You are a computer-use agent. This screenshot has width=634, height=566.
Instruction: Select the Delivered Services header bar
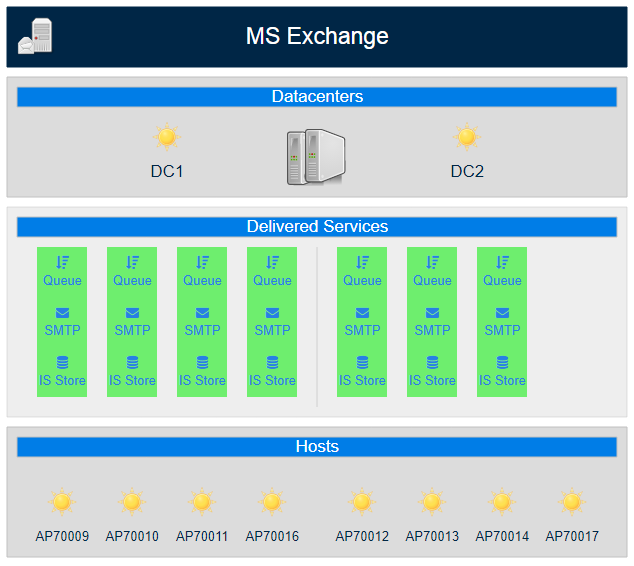[317, 227]
